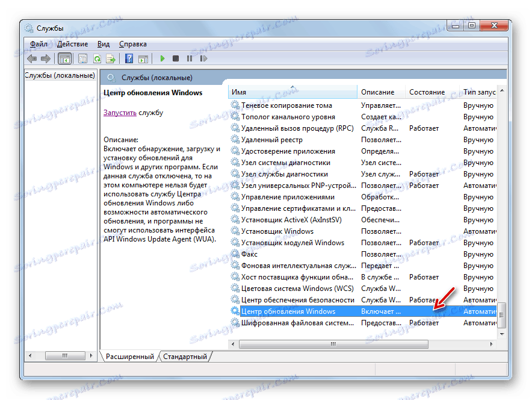532x400 pixels.
Task: Sort by the Описание column header
Action: click(x=382, y=92)
